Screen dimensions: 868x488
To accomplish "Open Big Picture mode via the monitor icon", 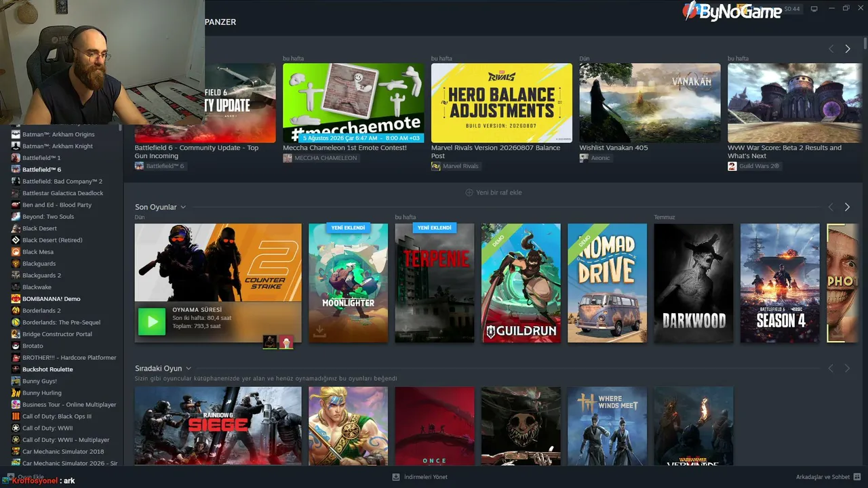I will point(814,9).
